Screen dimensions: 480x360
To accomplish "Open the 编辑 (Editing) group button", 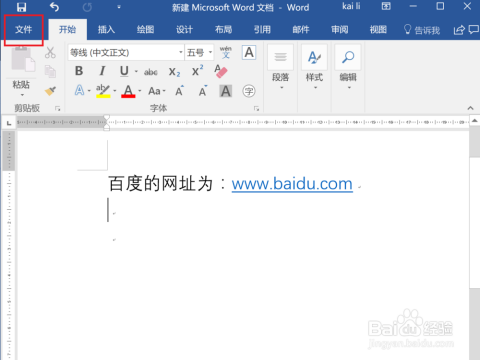I will (348, 68).
